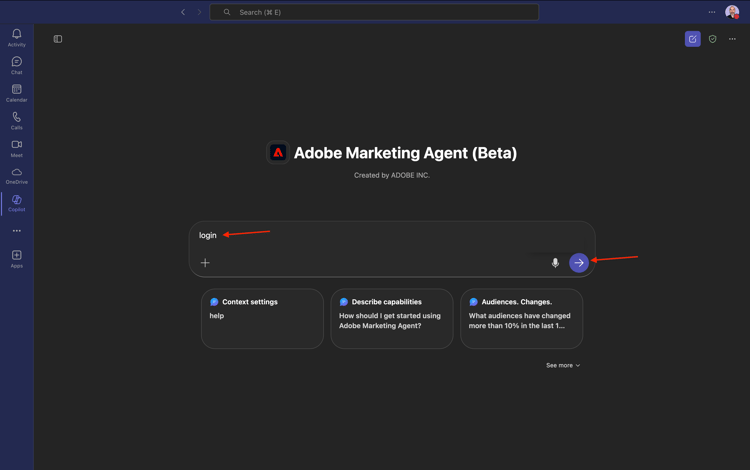Toggle the side panel with the layout icon
Screen dimensions: 750x470
pos(58,39)
